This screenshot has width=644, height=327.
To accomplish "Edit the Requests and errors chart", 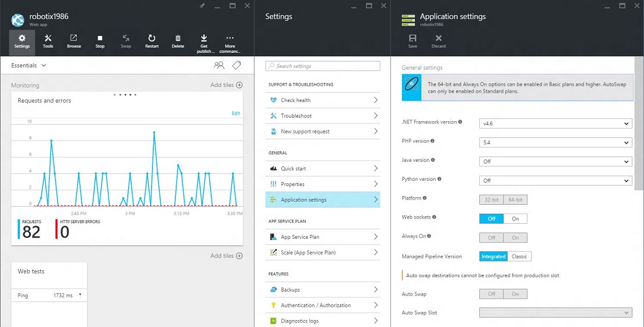I will (x=236, y=113).
